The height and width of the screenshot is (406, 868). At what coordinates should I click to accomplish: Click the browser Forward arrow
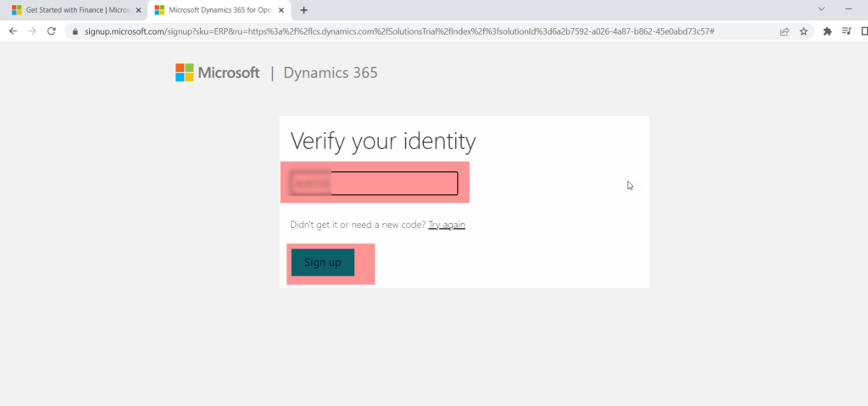coord(32,31)
